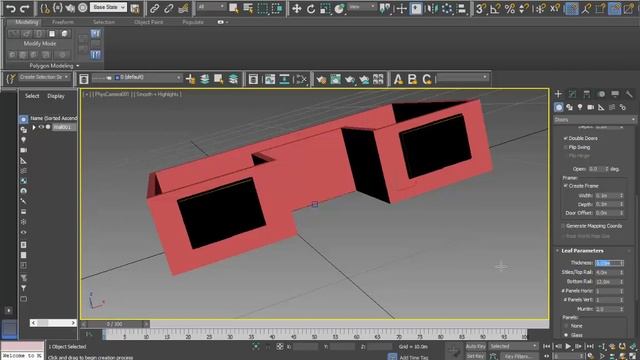Open the selection filter All dropdown
The height and width of the screenshot is (360, 640).
[x=211, y=7]
